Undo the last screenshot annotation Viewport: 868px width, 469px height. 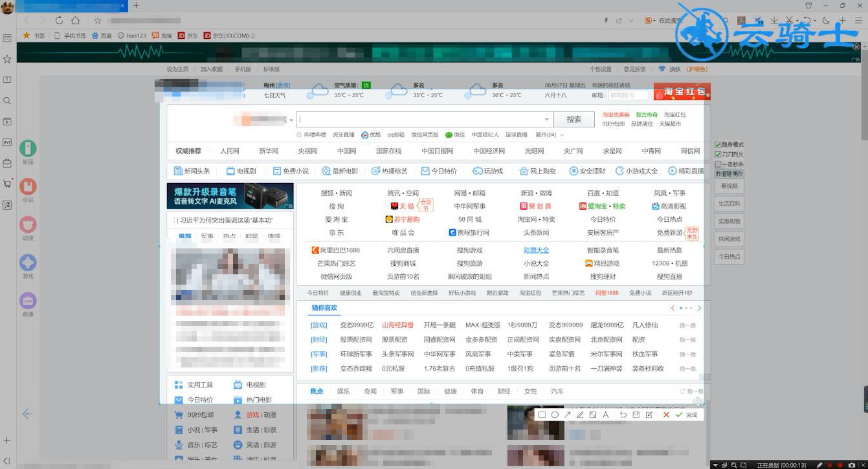pyautogui.click(x=623, y=415)
